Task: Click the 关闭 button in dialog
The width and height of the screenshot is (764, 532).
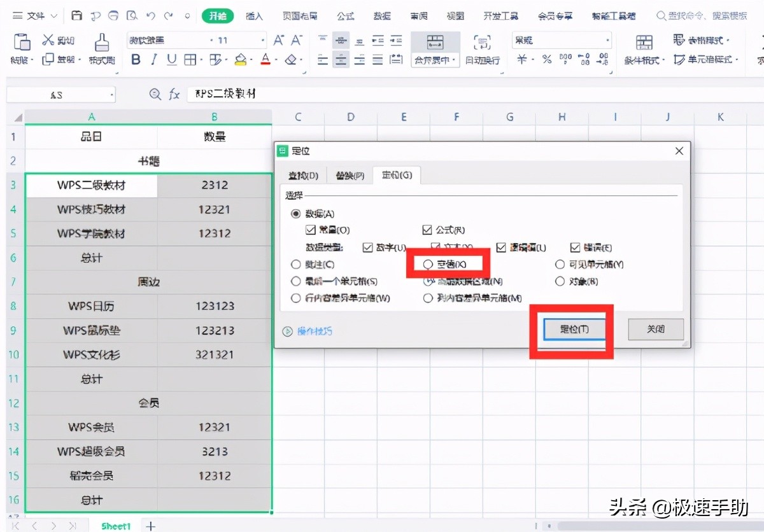Action: click(656, 330)
